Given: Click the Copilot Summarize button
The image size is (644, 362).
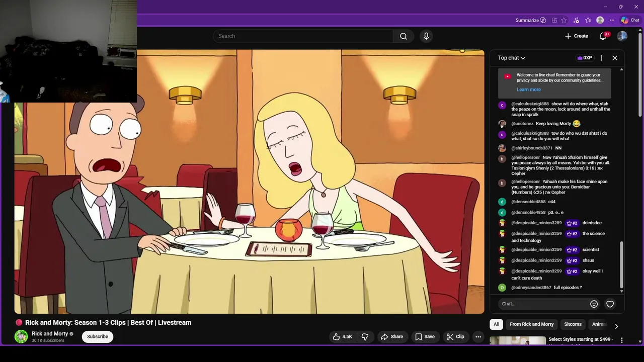Looking at the screenshot, I should (531, 20).
